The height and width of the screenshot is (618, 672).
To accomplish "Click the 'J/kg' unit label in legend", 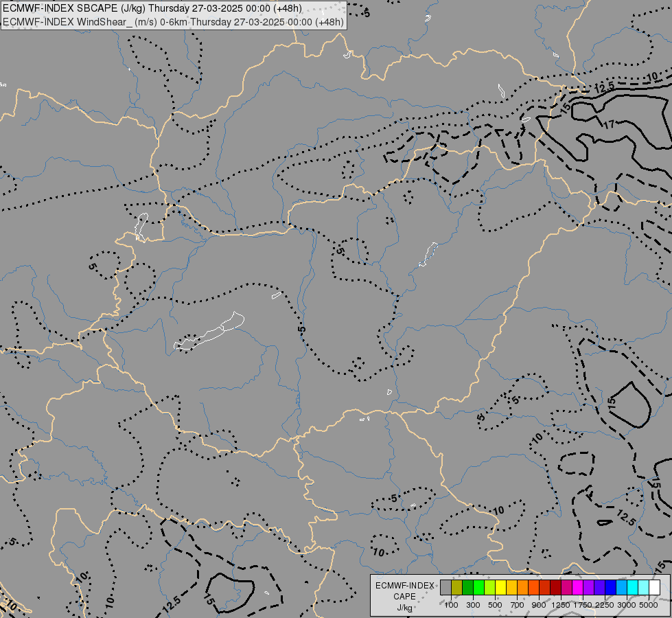I will point(404,608).
